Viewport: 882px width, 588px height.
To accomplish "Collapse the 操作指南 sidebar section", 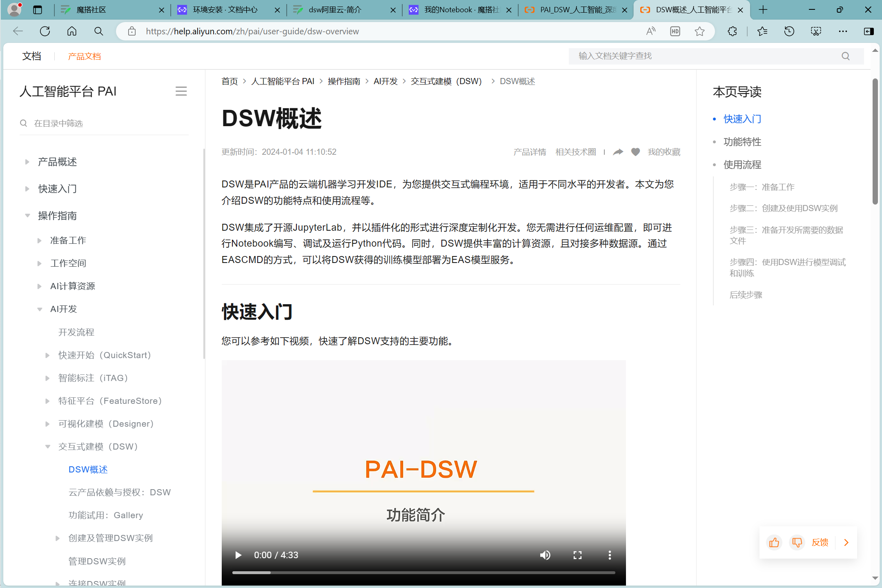I will pyautogui.click(x=27, y=216).
